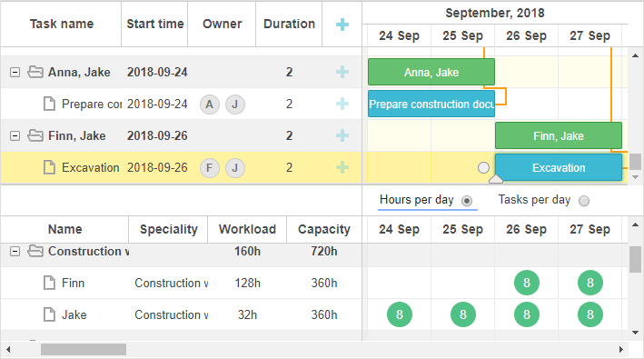Click the green Anna, Jake timeline bar
Viewport: 644px width, 359px height.
(431, 72)
